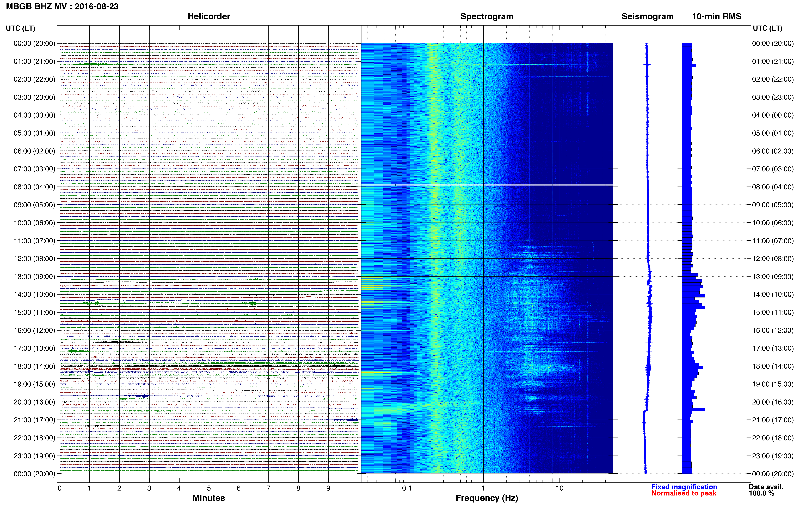This screenshot has height=508, width=812.
Task: Click the right time label '15:00 (11:00)'
Action: (x=773, y=312)
